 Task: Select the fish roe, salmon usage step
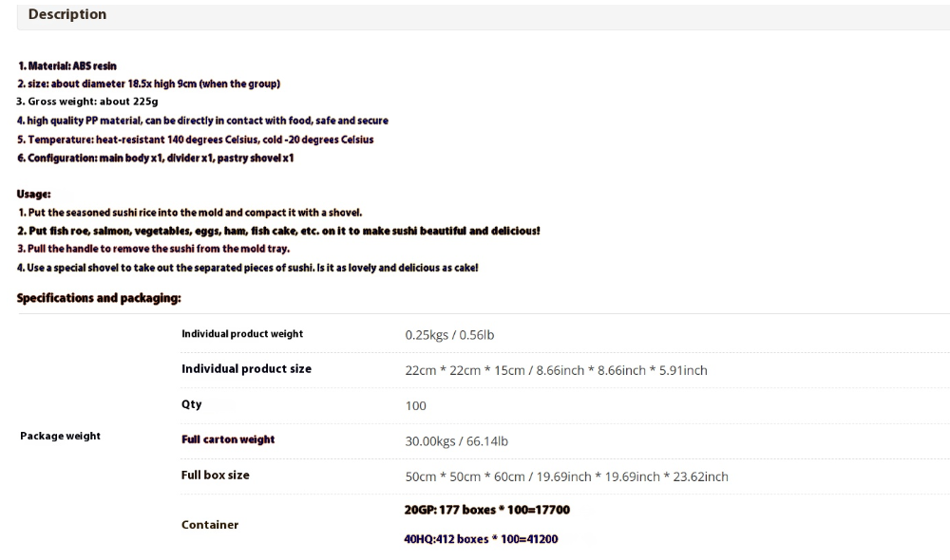pyautogui.click(x=278, y=232)
